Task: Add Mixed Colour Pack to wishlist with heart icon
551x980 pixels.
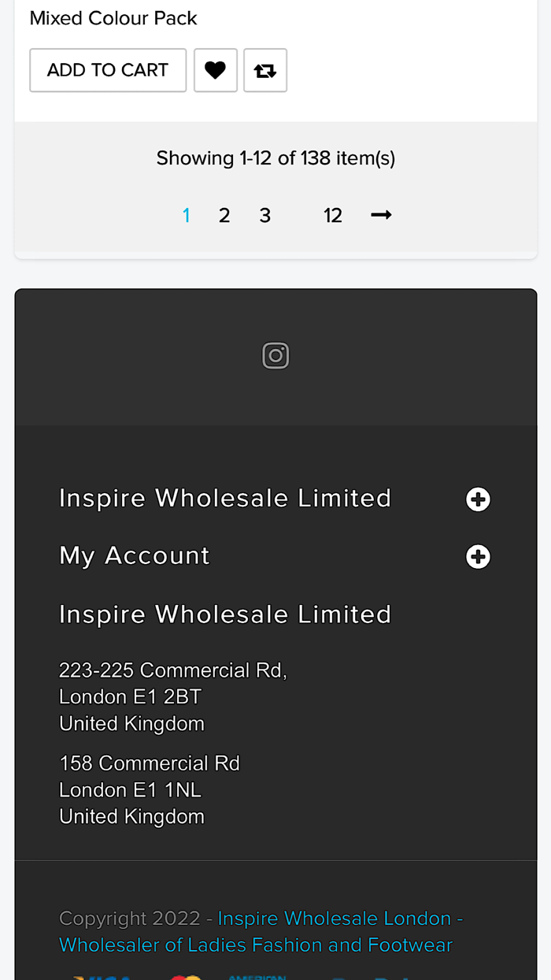Action: [216, 70]
